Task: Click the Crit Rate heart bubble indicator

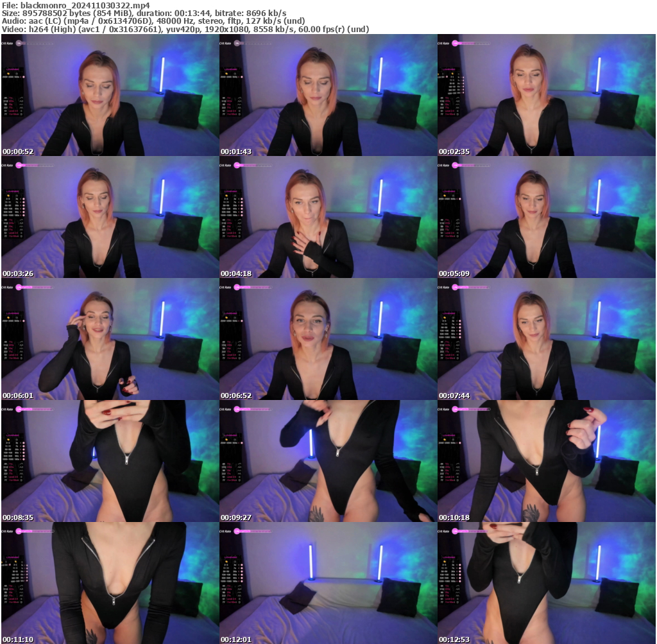Action: tap(455, 43)
